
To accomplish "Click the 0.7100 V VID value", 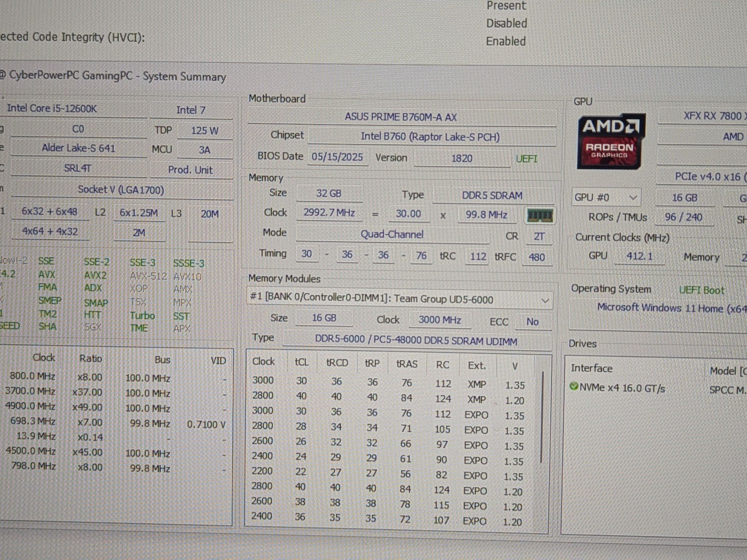I will coord(206,424).
